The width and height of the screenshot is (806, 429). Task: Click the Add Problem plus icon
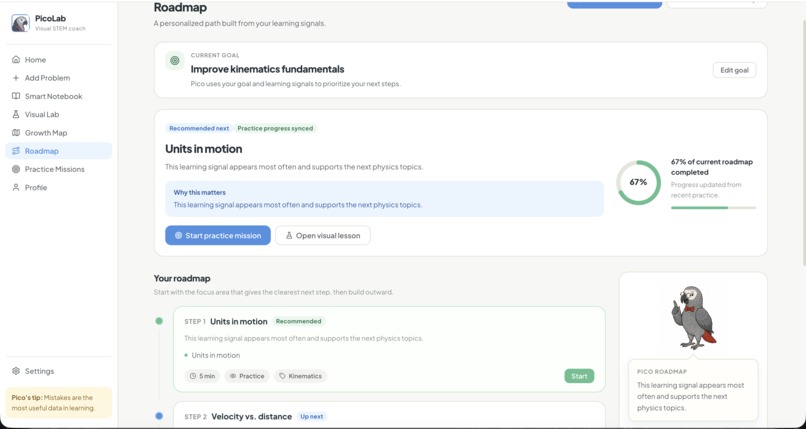coord(16,78)
